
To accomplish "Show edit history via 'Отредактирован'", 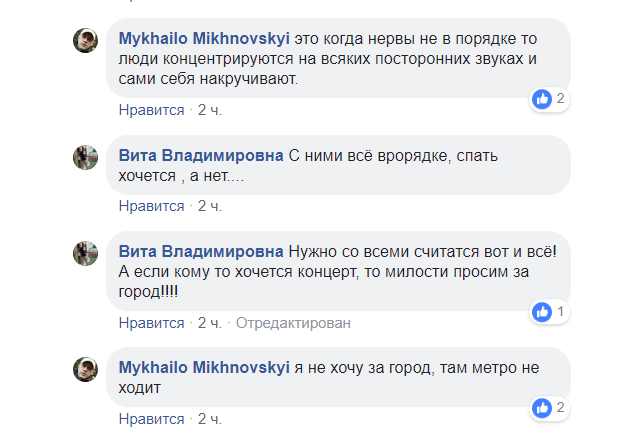I will pos(292,323).
